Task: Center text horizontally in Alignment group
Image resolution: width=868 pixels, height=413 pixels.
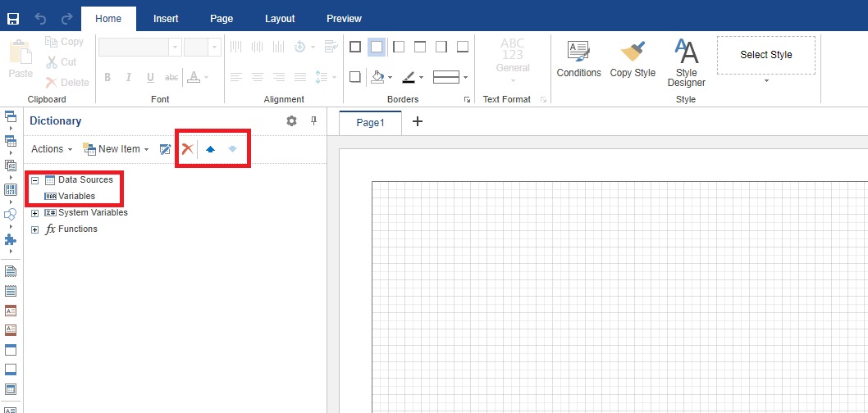Action: click(x=258, y=77)
